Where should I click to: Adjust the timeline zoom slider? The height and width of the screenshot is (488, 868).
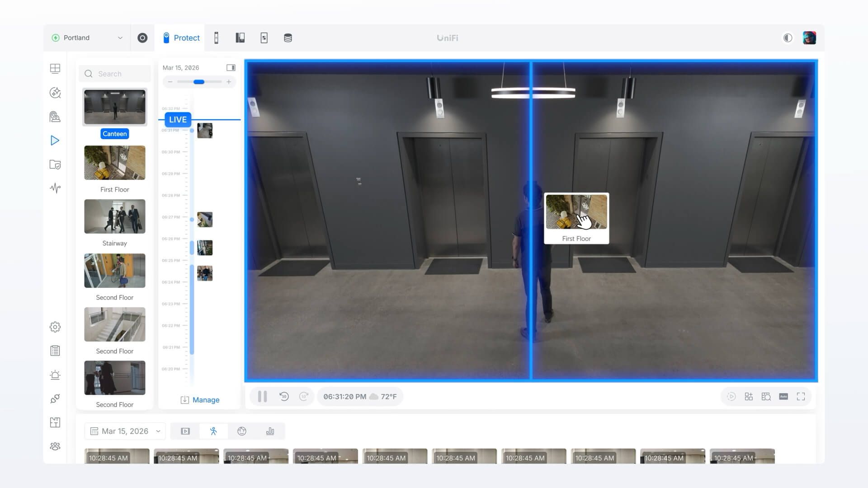click(199, 82)
